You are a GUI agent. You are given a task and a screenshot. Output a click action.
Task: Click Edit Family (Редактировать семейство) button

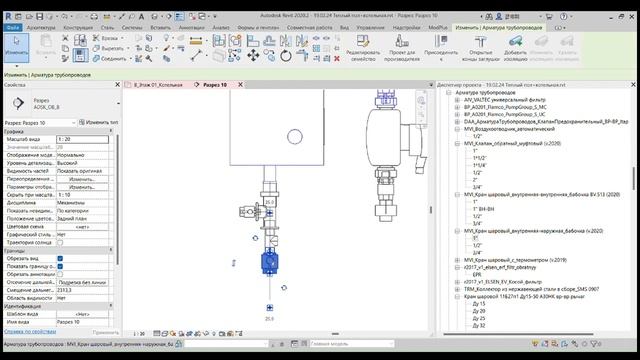pos(363,48)
